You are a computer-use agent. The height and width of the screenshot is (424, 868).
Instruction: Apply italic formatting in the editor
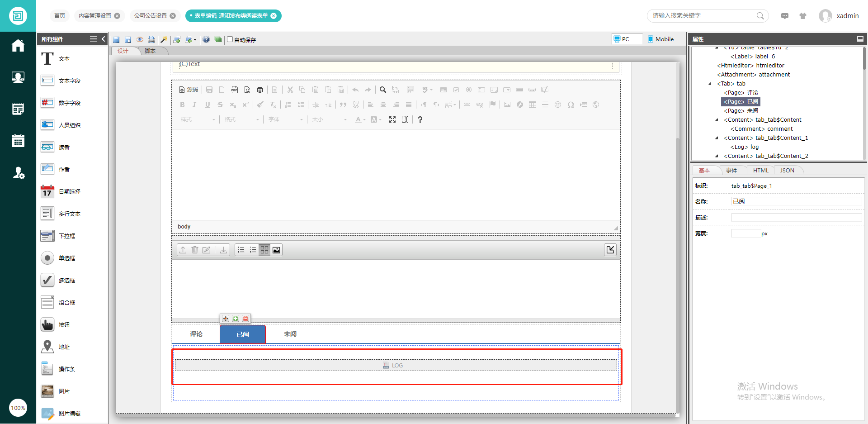(x=194, y=105)
